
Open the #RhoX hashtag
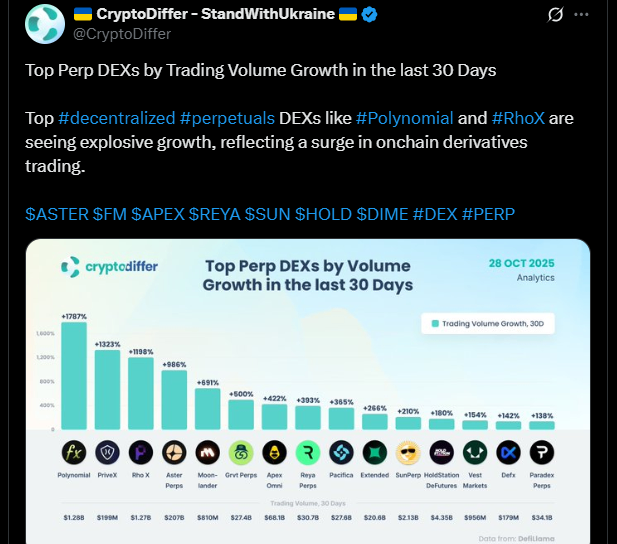[x=517, y=118]
